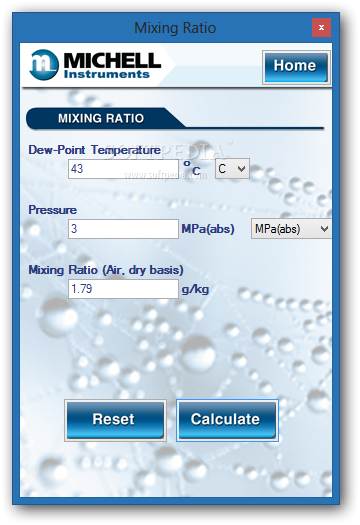Open the MPa(abs) pressure unit dropdown
360x525 pixels.
point(291,229)
